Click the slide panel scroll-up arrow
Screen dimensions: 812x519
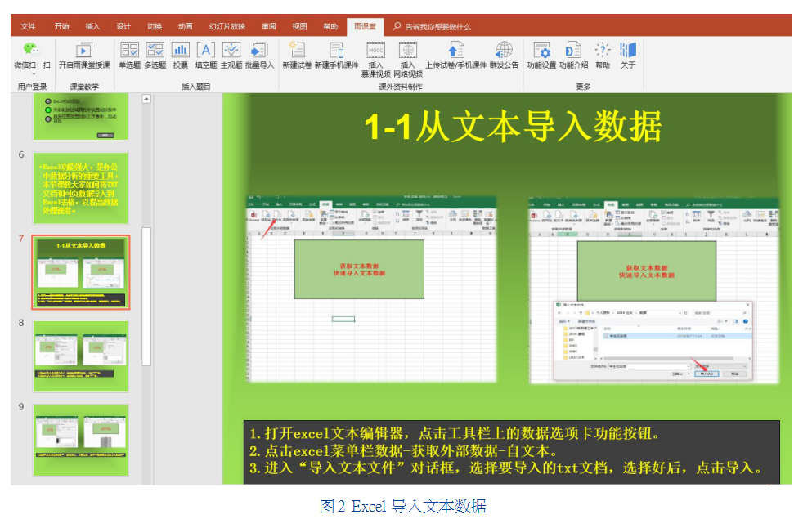(x=146, y=99)
